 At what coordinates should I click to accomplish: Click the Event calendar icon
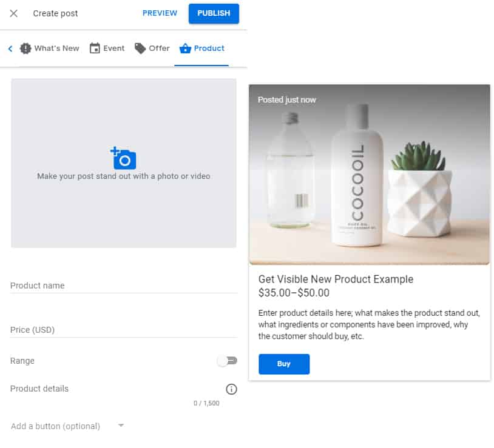tap(95, 48)
